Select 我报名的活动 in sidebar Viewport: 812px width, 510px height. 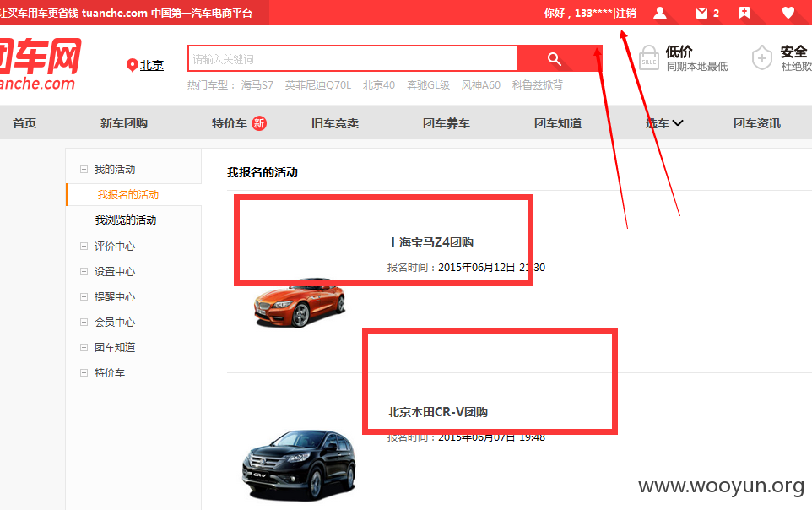(128, 194)
